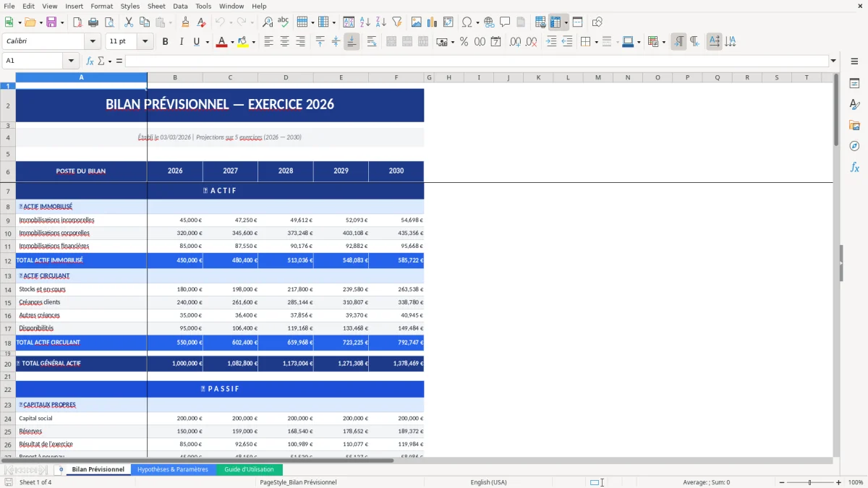Insert a hyperlink
The width and height of the screenshot is (868, 488).
tap(488, 22)
